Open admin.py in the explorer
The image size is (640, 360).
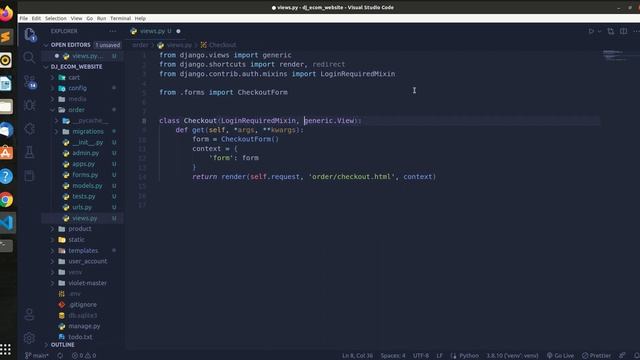pos(82,153)
